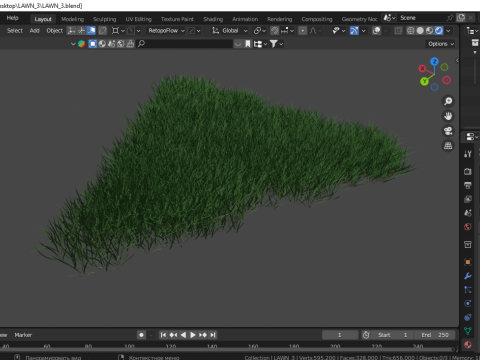Open the Material properties tab
The height and width of the screenshot is (360, 480).
468,344
